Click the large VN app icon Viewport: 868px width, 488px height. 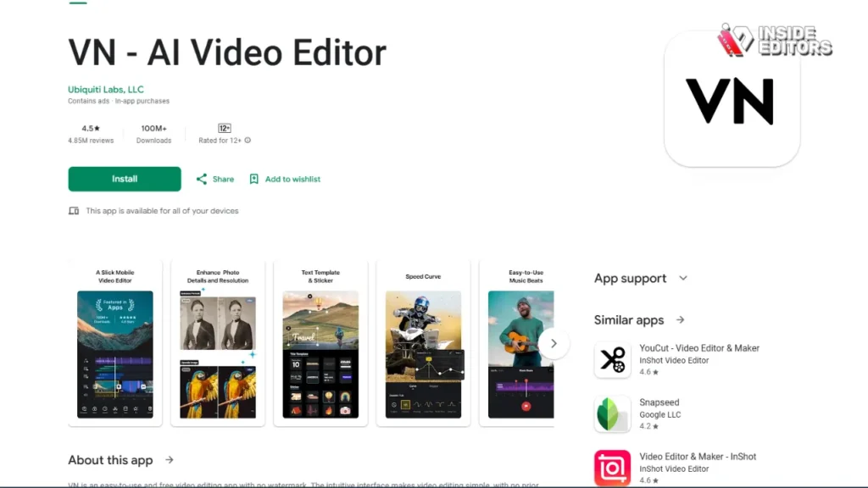732,100
